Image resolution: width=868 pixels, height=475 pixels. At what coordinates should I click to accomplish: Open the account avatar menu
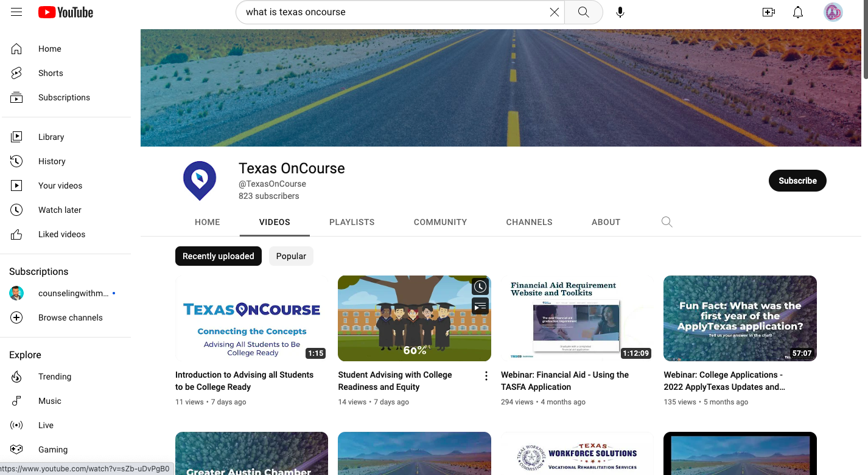tap(833, 12)
